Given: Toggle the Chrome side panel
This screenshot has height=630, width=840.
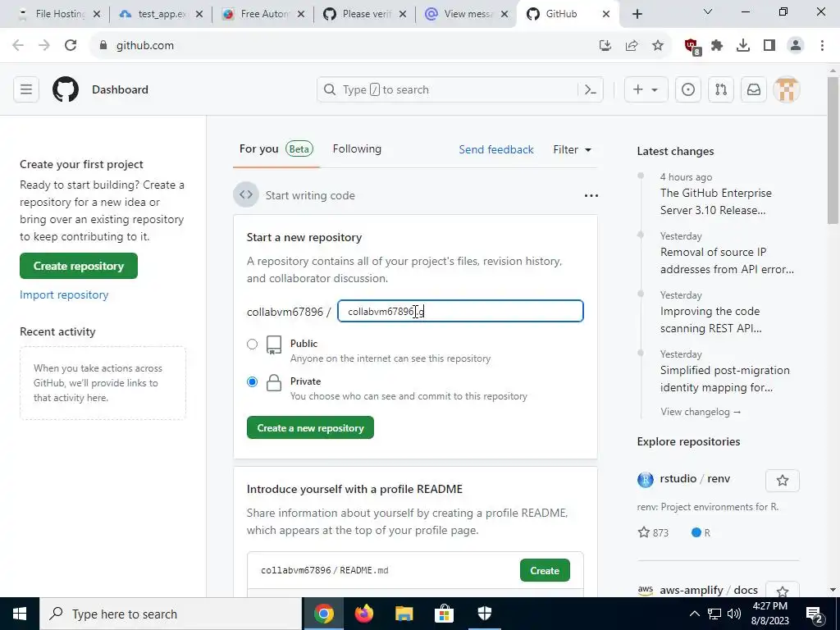Looking at the screenshot, I should coord(769,46).
